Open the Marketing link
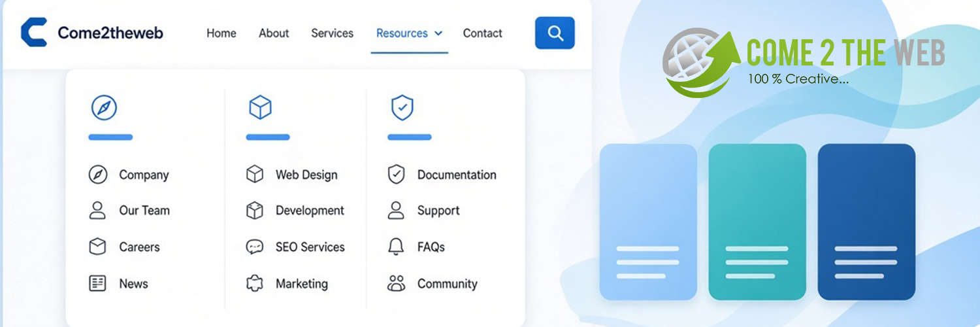The width and height of the screenshot is (980, 327). [x=302, y=284]
